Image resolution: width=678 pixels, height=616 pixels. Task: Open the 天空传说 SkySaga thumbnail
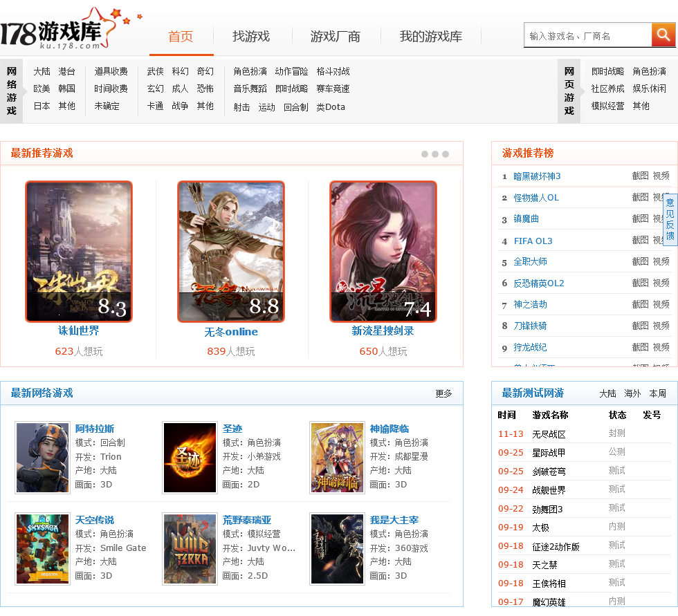pos(42,549)
